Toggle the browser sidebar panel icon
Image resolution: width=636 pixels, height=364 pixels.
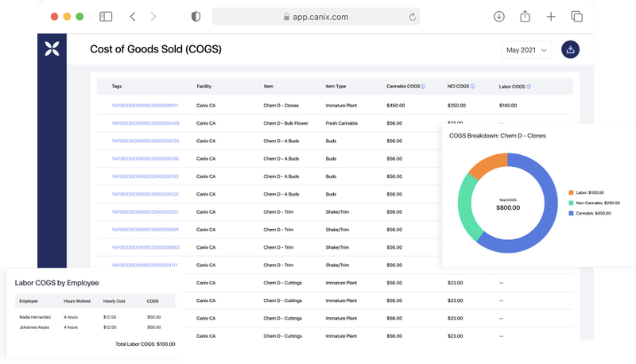106,17
